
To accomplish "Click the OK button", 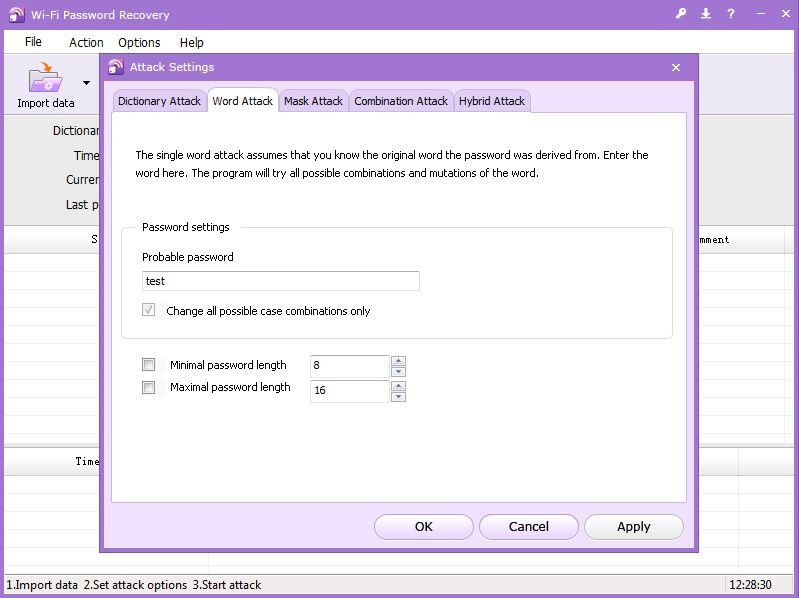I will point(423,526).
